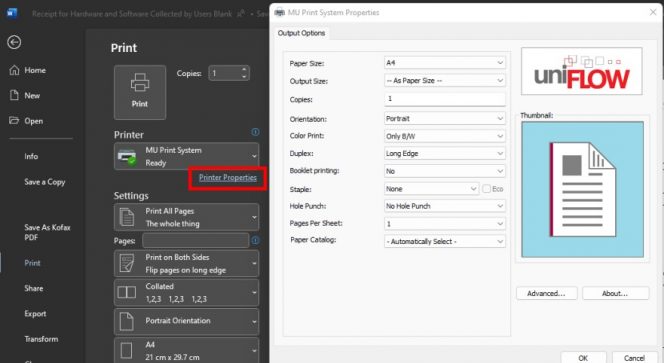The height and width of the screenshot is (363, 664).
Task: Click OK in the properties dialog
Action: [583, 357]
